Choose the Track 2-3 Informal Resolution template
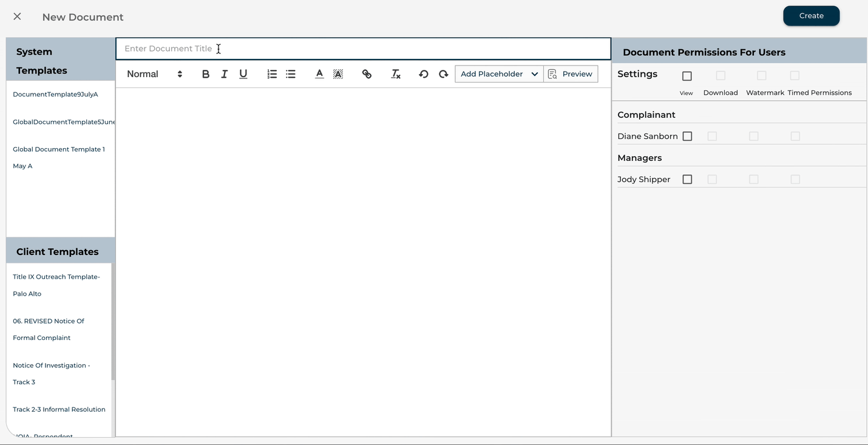This screenshot has width=868, height=445. (x=59, y=410)
